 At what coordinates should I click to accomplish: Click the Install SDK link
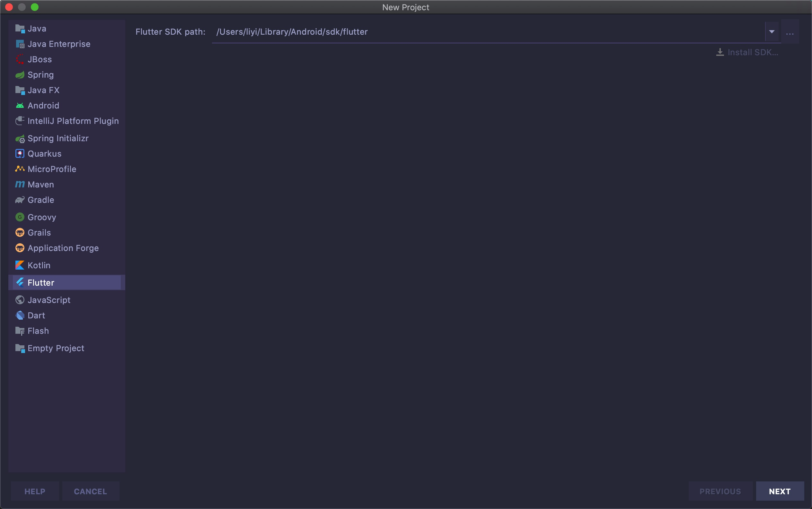(x=753, y=52)
